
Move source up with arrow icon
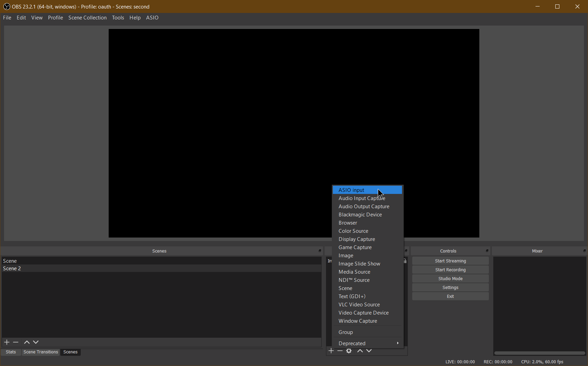360,351
